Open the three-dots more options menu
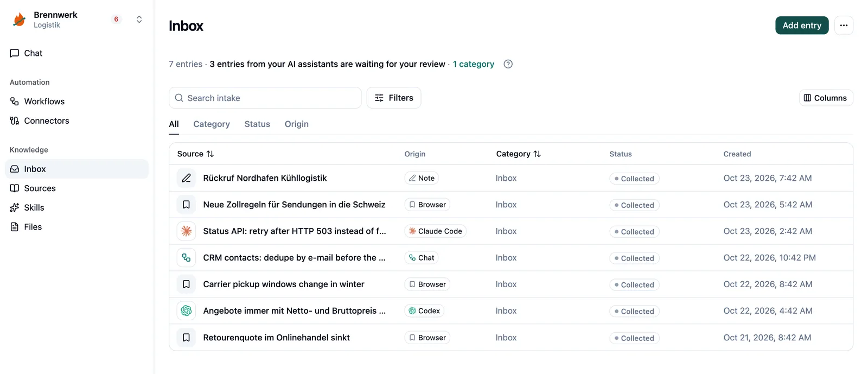This screenshot has height=374, width=868. click(x=844, y=26)
